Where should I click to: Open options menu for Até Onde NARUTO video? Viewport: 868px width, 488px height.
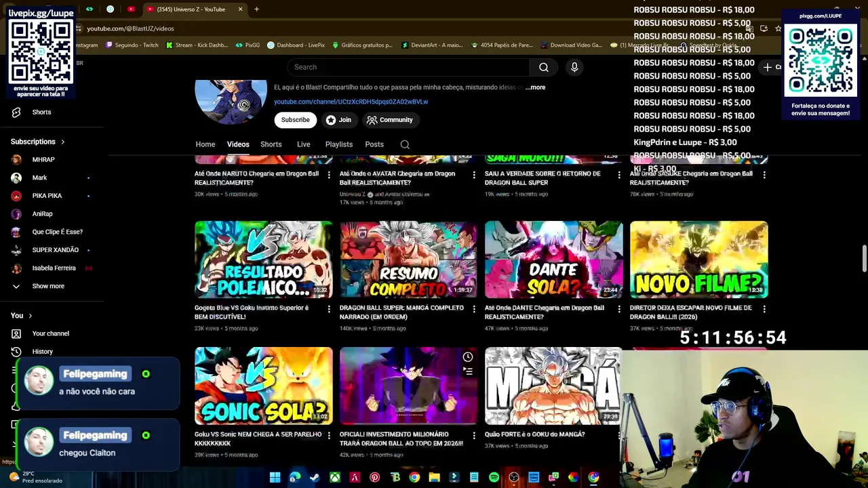click(329, 175)
